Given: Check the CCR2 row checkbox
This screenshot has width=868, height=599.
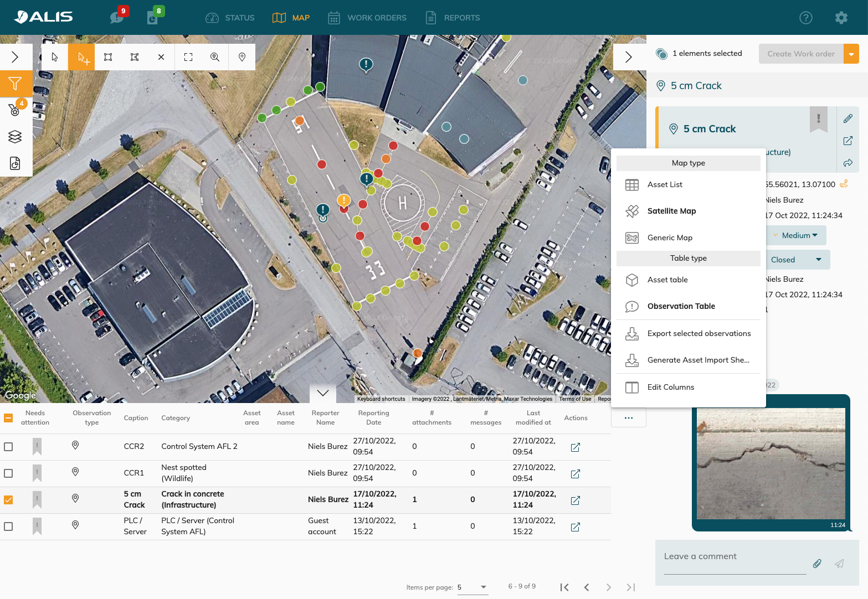Looking at the screenshot, I should point(8,447).
